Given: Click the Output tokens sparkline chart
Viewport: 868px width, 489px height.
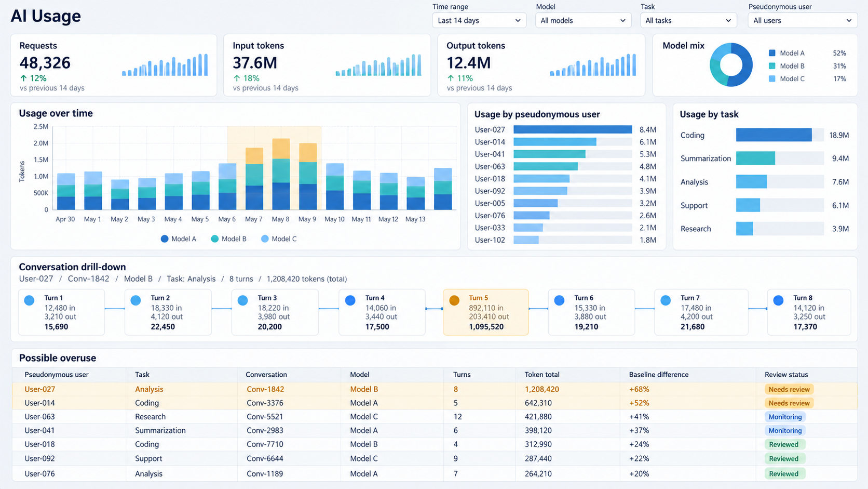Looking at the screenshot, I should click(x=593, y=65).
